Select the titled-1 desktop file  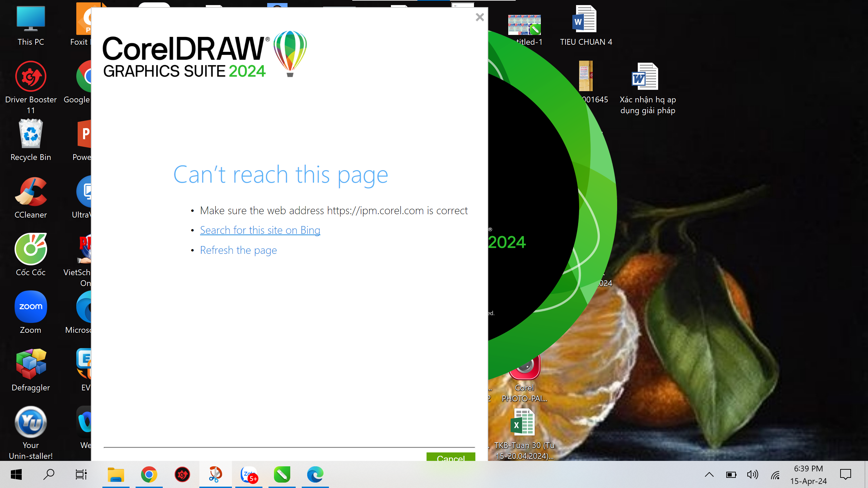click(x=525, y=30)
